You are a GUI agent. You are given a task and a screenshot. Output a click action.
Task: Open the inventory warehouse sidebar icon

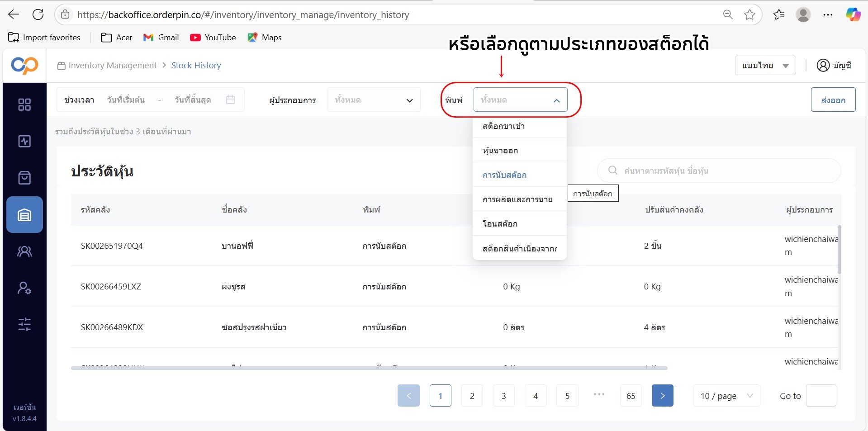[24, 214]
